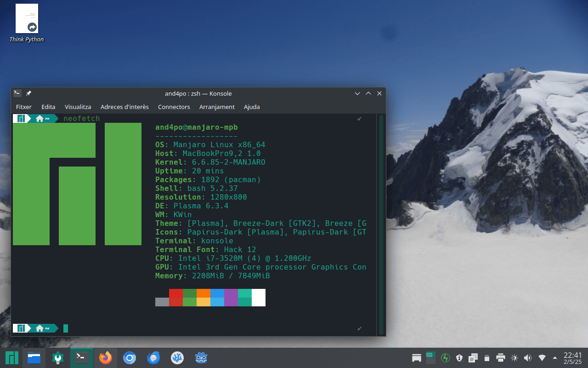
Task: Open the clock and calendar at 22:41
Action: tap(573, 358)
